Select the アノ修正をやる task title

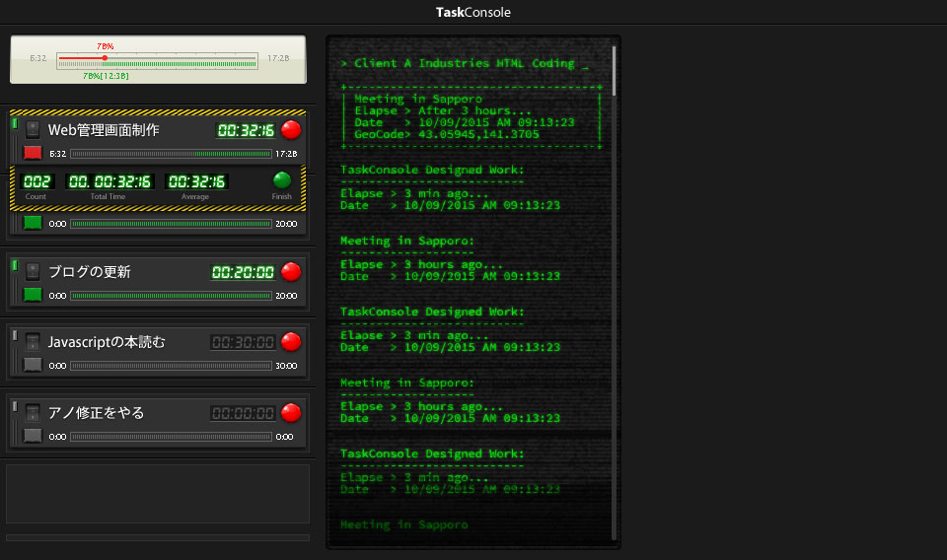pos(96,413)
